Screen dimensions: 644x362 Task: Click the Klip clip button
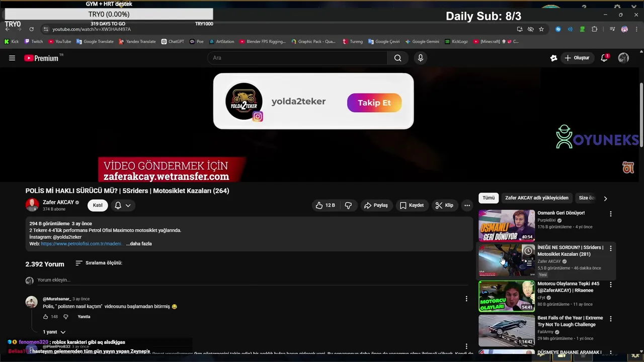point(444,205)
